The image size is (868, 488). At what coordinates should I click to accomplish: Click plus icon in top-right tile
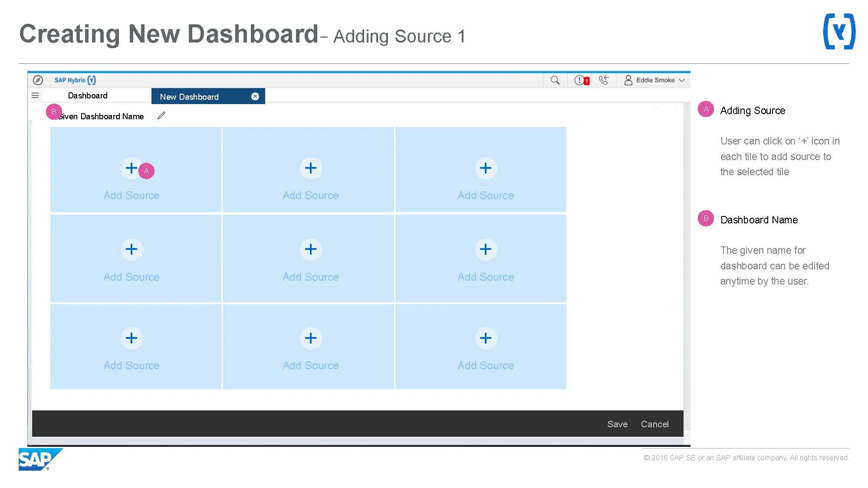(x=486, y=168)
